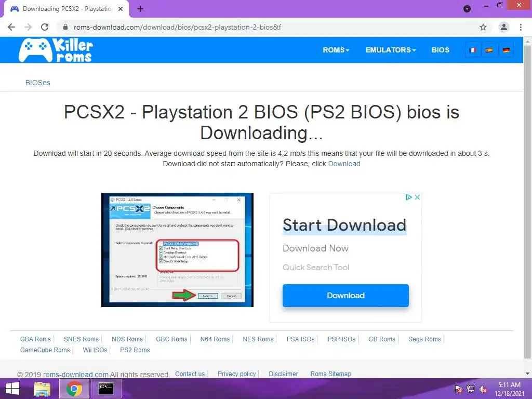
Task: Open Roms Sitemap footer link
Action: point(331,374)
